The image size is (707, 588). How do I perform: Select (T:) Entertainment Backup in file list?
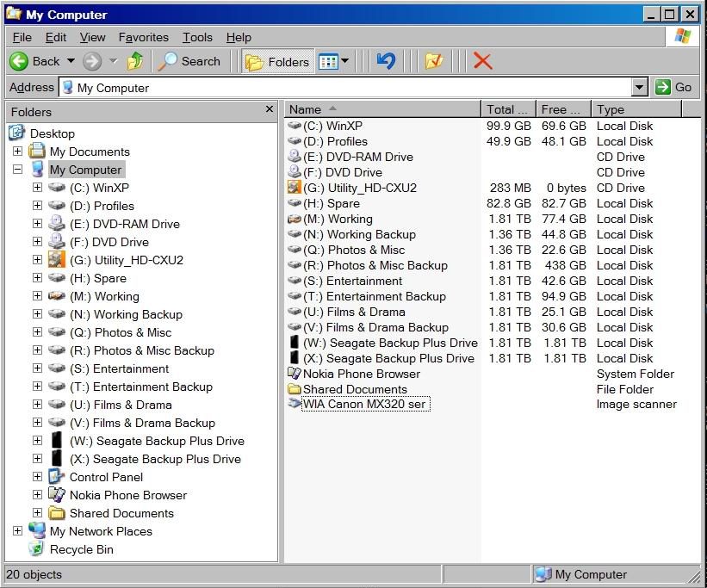(x=375, y=296)
